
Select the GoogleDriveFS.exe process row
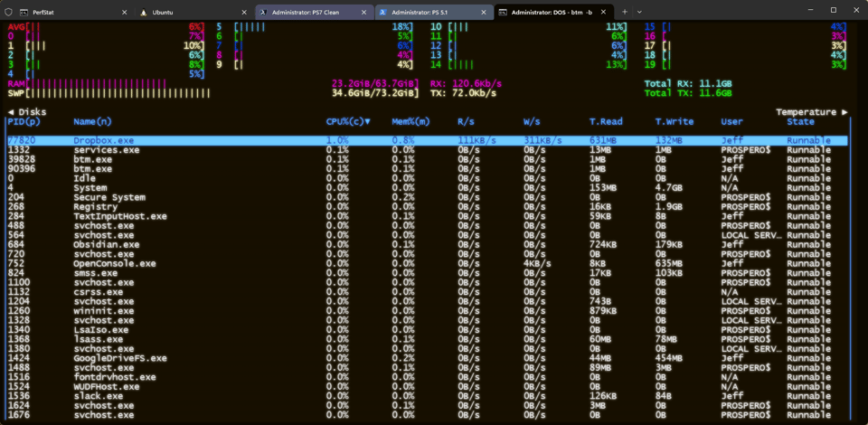(119, 358)
